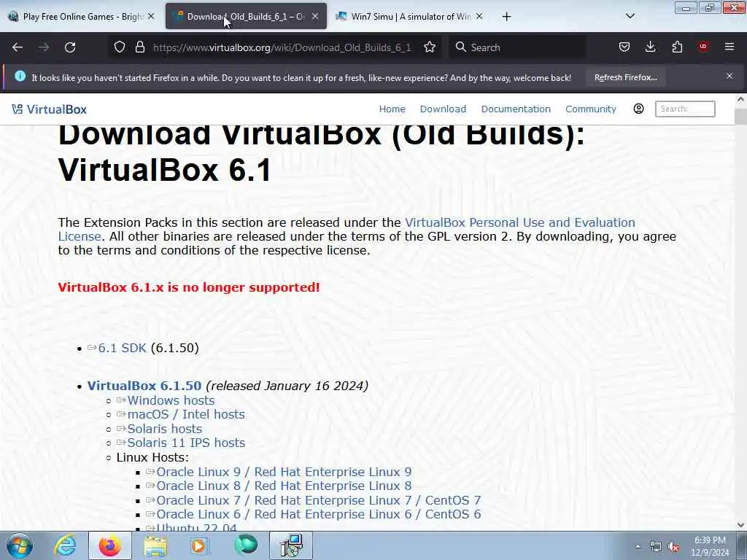Viewport: 747px width, 560px height.
Task: Go back to the previous page
Action: (x=18, y=47)
